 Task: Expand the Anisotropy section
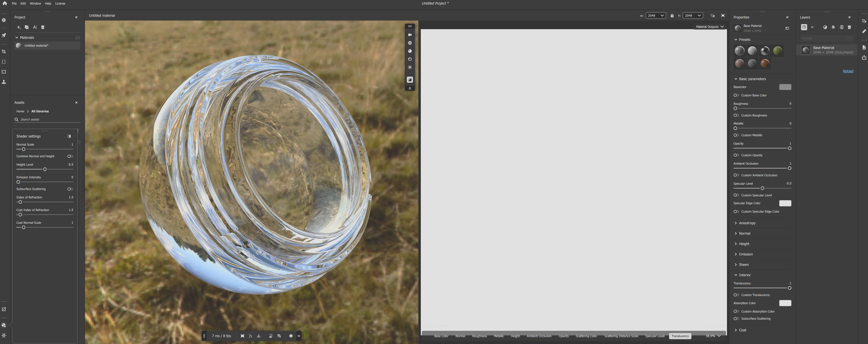coord(747,223)
